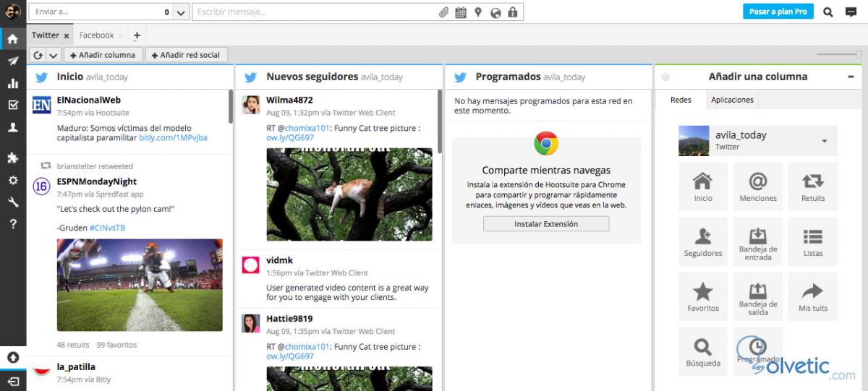Open the football field photo in ESPNMondayNight tweet

coord(140,285)
